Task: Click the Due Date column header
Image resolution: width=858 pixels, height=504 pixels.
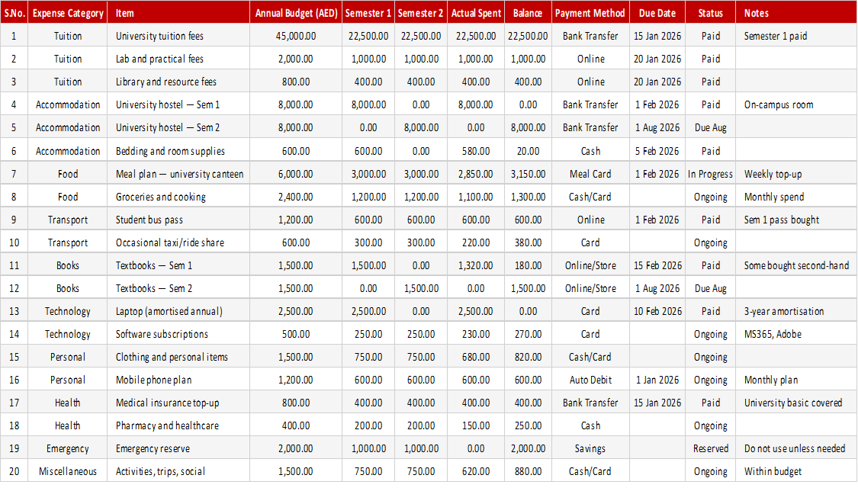Action: pos(657,13)
